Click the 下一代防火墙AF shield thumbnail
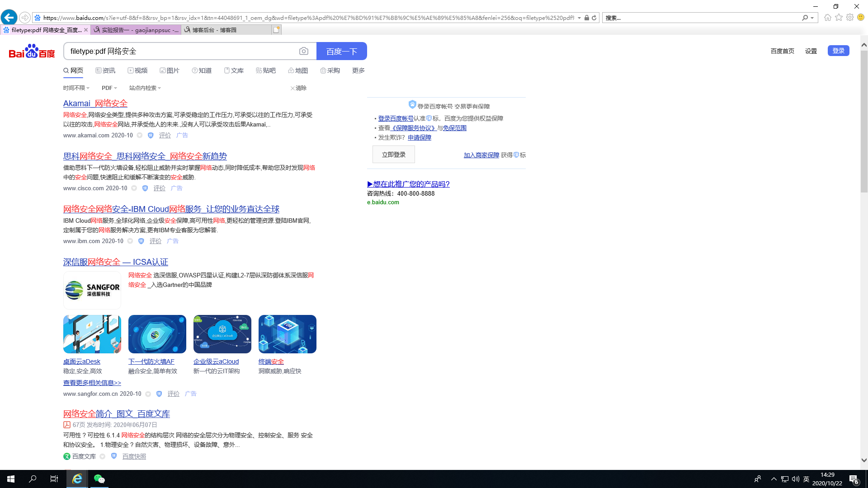Screen dimensions: 868x488 tap(157, 334)
